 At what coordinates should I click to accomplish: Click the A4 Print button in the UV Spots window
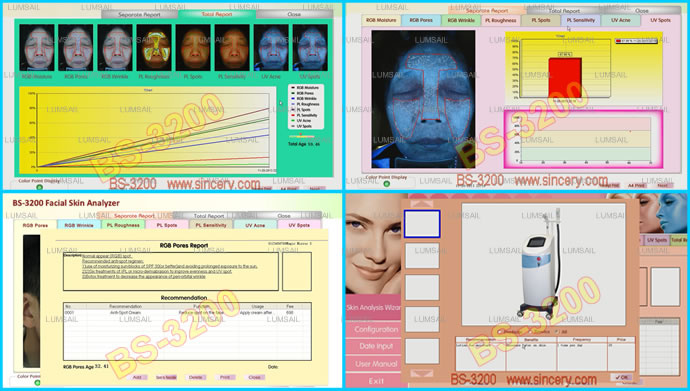coord(636,186)
